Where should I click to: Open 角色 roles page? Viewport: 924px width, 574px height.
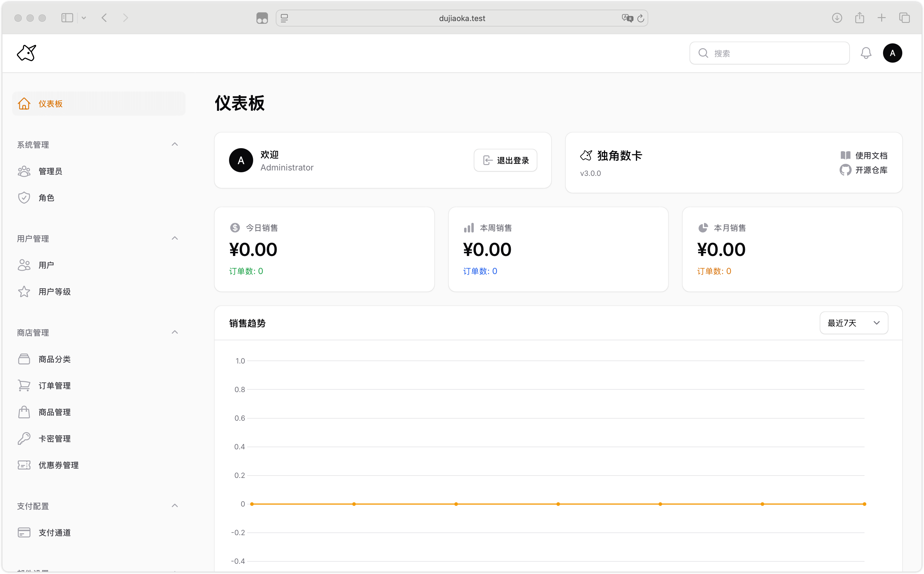99,198
